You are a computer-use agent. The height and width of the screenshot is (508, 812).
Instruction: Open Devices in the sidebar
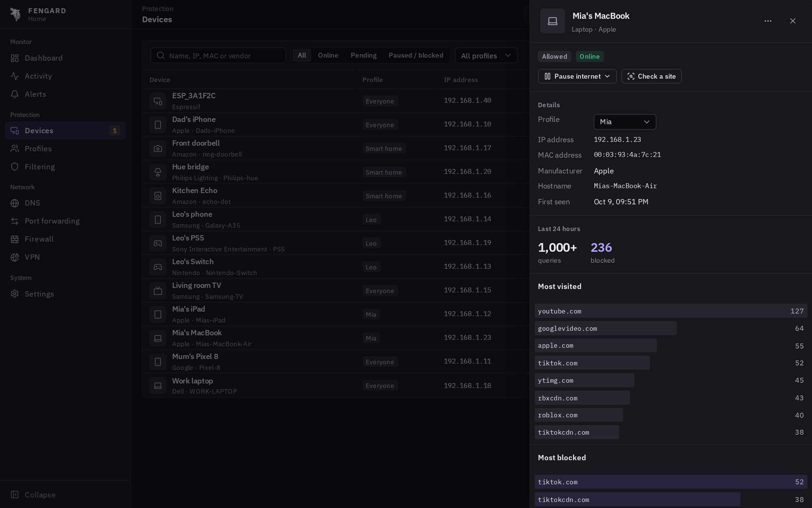[65, 131]
